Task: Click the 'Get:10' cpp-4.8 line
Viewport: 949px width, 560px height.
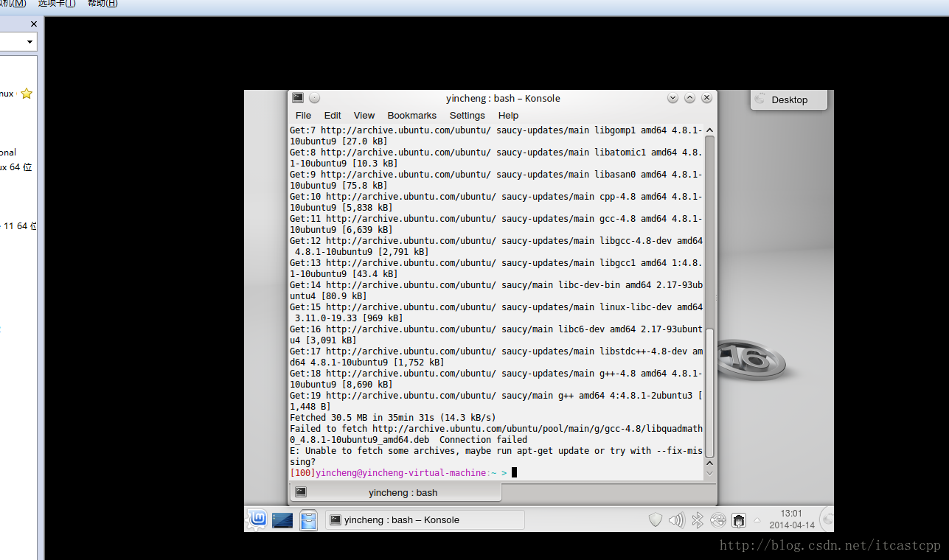Action: [x=496, y=202]
